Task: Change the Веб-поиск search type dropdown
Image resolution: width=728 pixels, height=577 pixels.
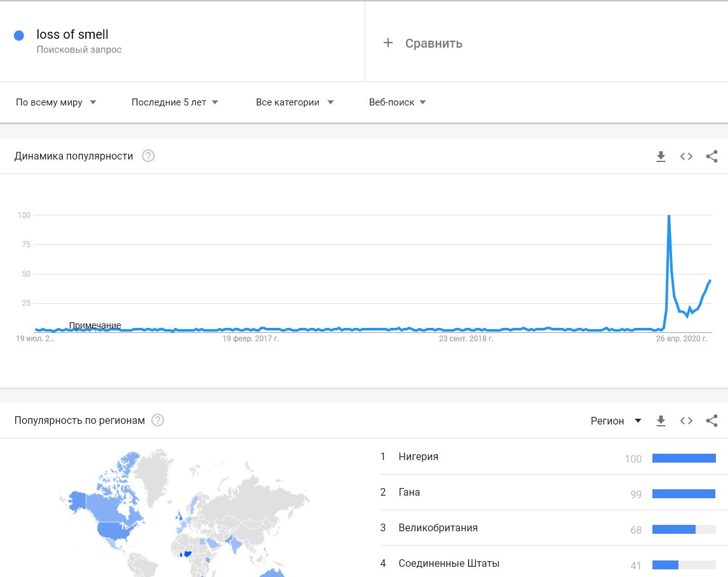Action: [397, 102]
